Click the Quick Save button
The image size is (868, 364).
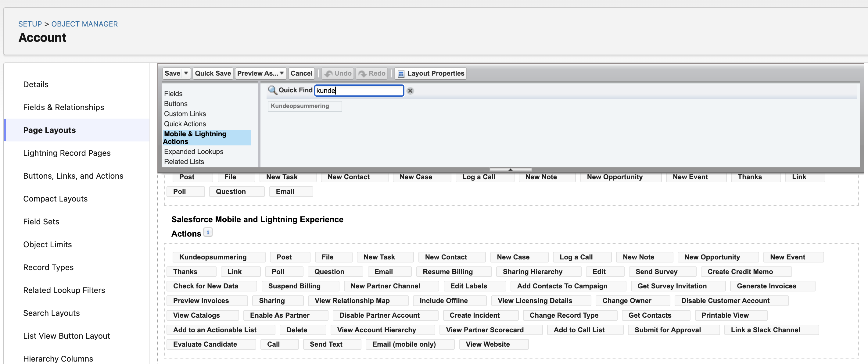pos(213,73)
